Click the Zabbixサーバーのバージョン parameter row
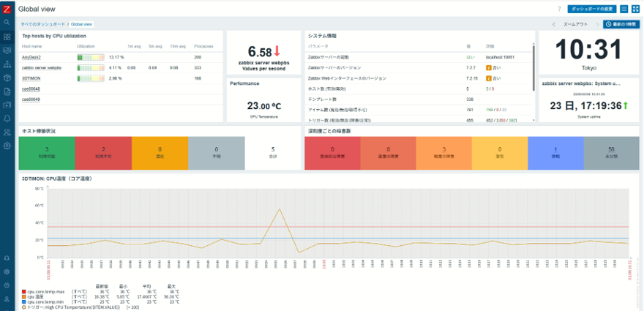The image size is (644, 311). click(x=419, y=67)
